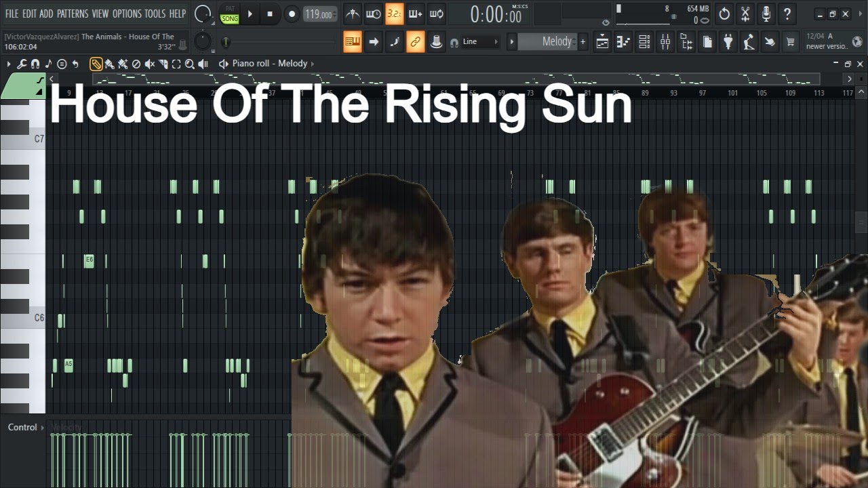Open the PATTERNS menu
868x488 pixels.
73,14
